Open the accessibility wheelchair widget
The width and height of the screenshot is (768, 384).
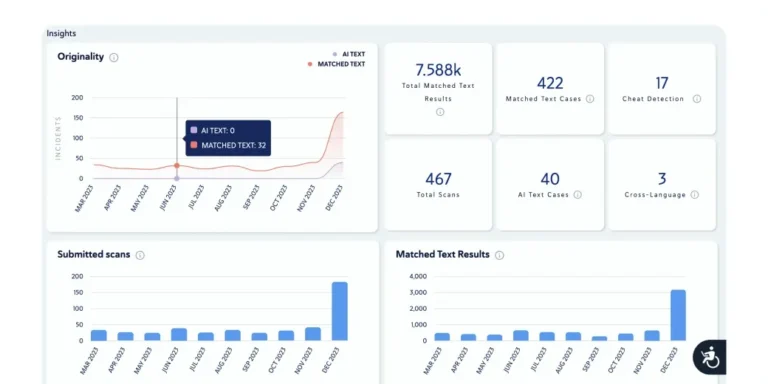(709, 357)
